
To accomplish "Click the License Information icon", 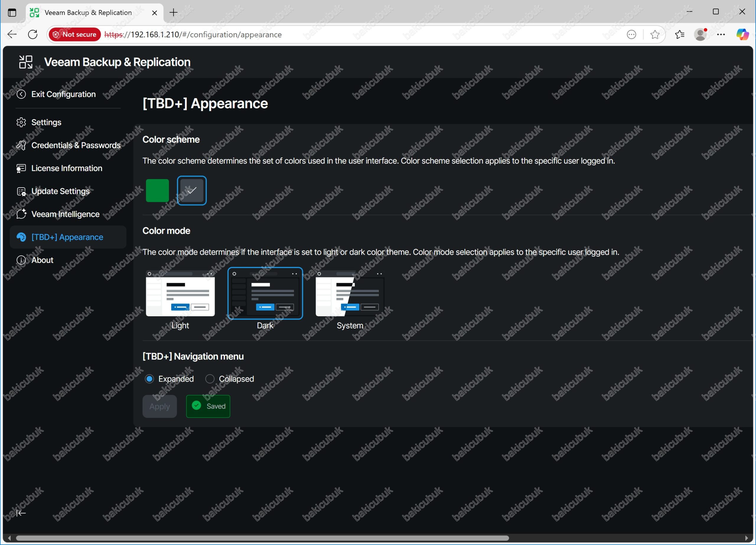I will point(21,168).
